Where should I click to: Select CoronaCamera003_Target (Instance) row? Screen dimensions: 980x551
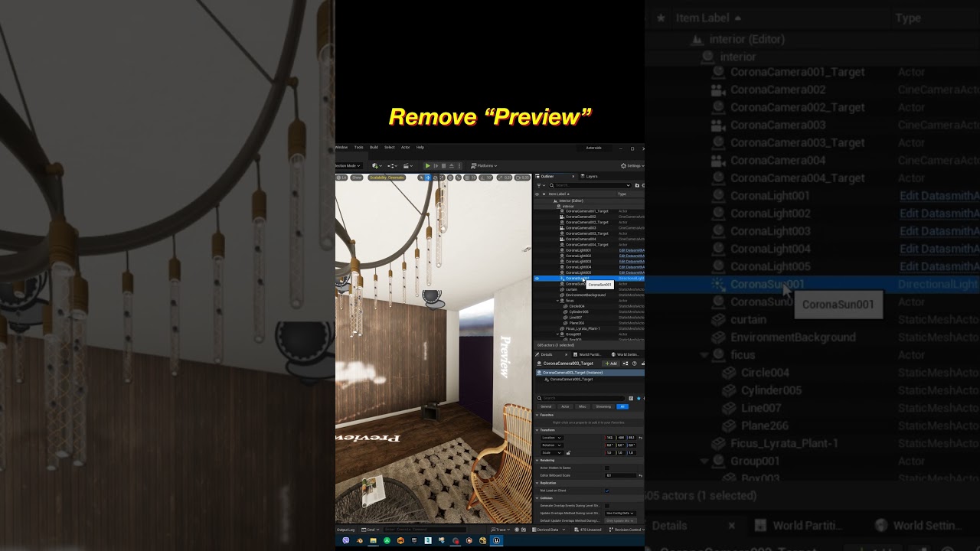click(590, 373)
